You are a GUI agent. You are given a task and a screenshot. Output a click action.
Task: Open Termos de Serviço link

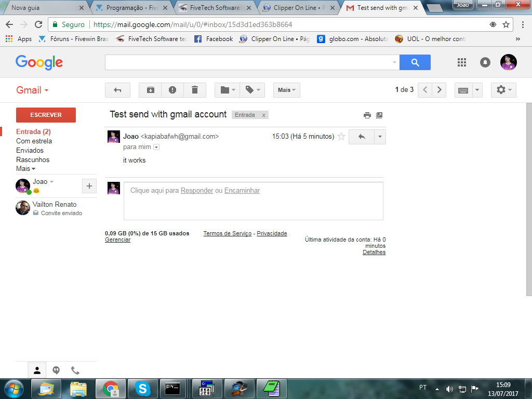[x=228, y=233]
